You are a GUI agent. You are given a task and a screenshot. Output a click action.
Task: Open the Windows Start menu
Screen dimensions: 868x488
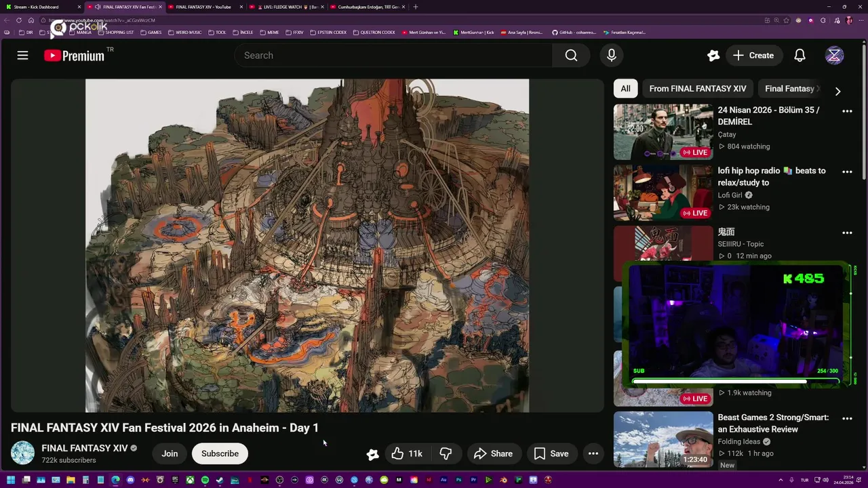(x=11, y=480)
